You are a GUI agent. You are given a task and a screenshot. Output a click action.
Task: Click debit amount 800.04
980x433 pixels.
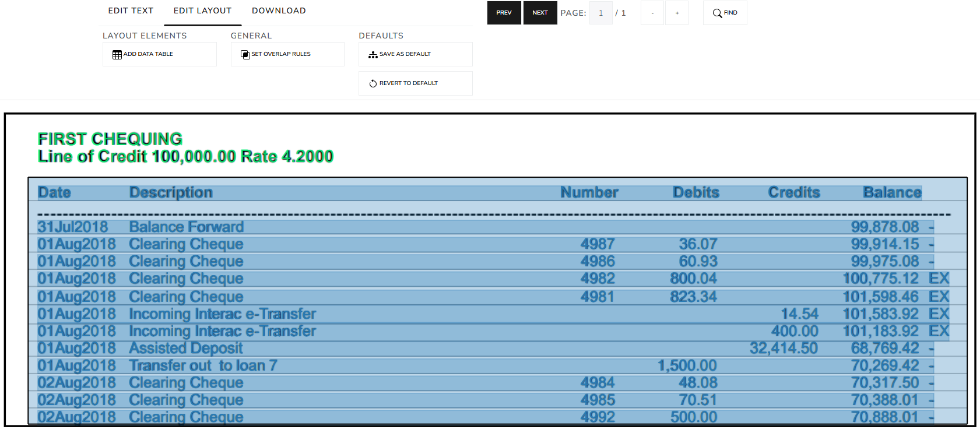tap(693, 279)
